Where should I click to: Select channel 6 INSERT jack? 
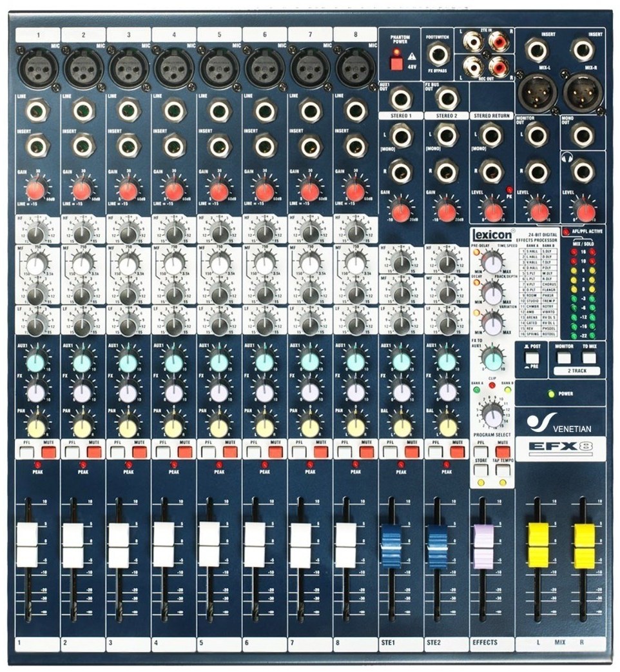tap(265, 146)
